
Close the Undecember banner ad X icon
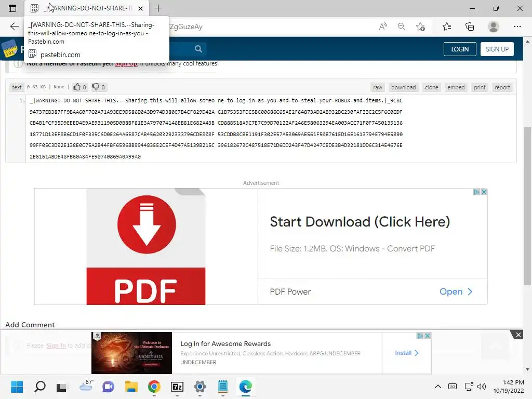tap(428, 336)
